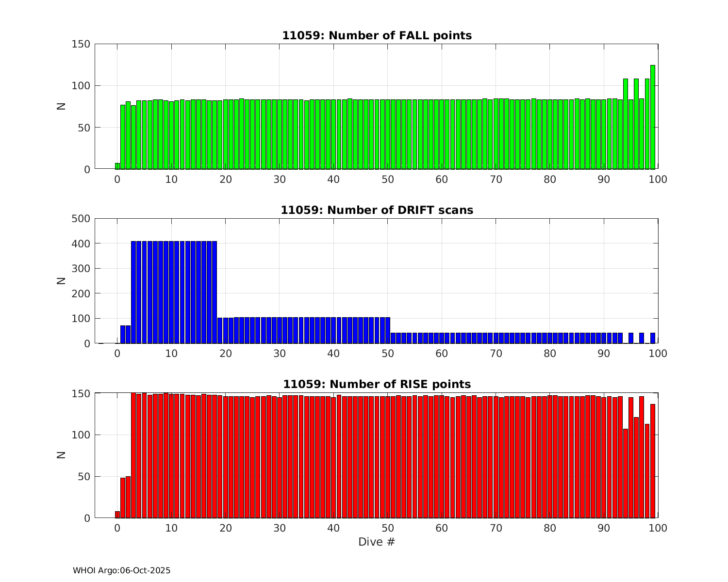Click the 'Number of FALL points' chart title
728x582 pixels.
pyautogui.click(x=377, y=36)
